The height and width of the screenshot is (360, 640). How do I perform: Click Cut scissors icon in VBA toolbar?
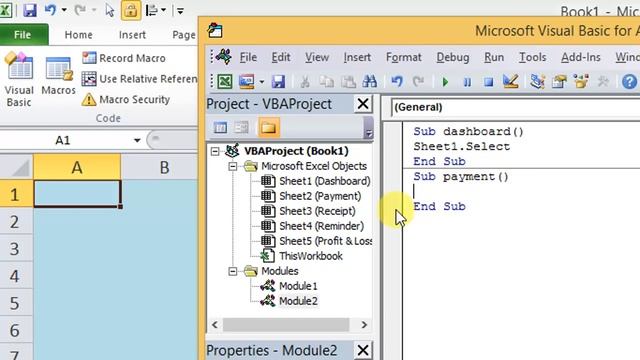304,82
